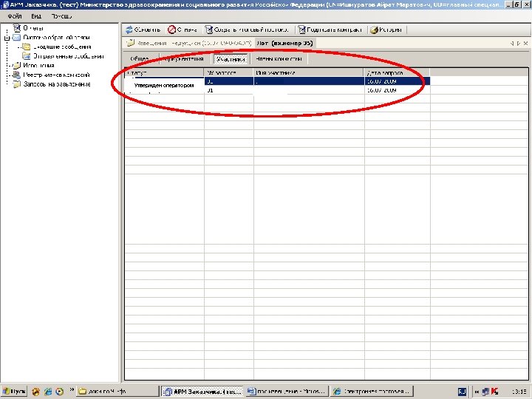Click the Kaspersky tray icon
The image size is (532, 399).
click(494, 392)
